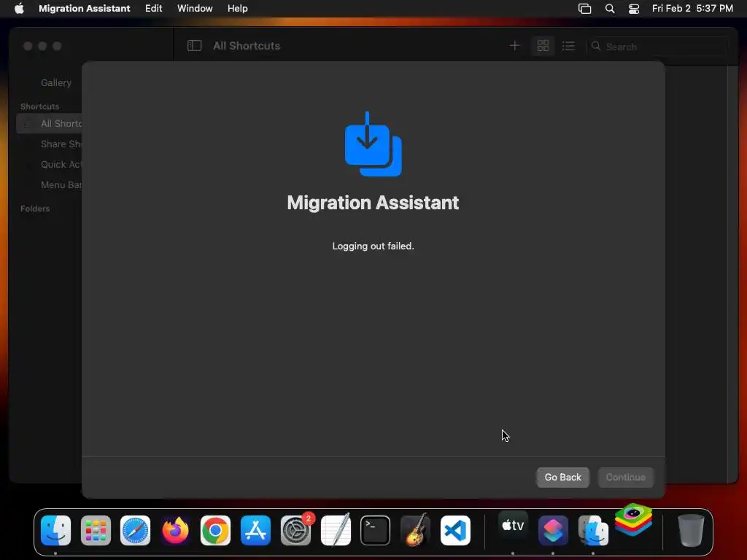Click the dimmed Continue button

tap(625, 477)
